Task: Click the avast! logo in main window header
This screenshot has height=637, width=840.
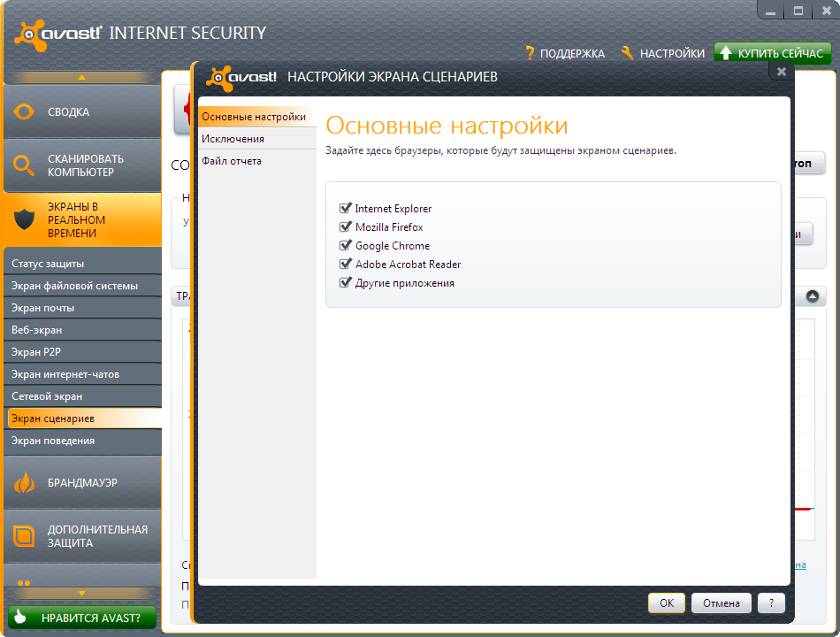Action: tap(57, 34)
